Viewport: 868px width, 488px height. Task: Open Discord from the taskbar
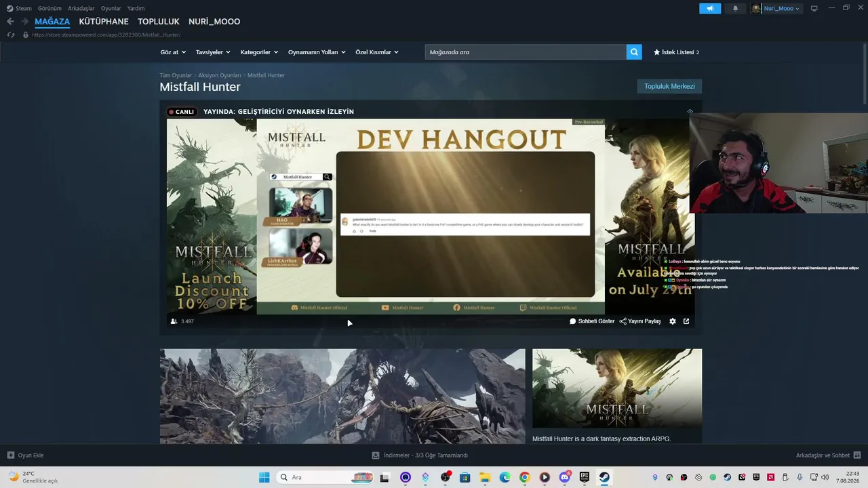point(565,477)
